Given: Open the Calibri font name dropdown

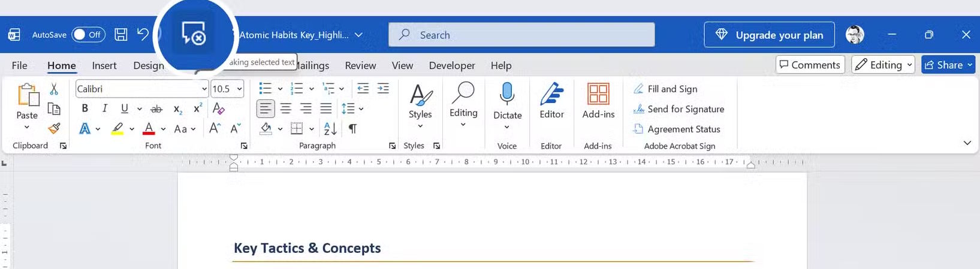Looking at the screenshot, I should click(204, 89).
